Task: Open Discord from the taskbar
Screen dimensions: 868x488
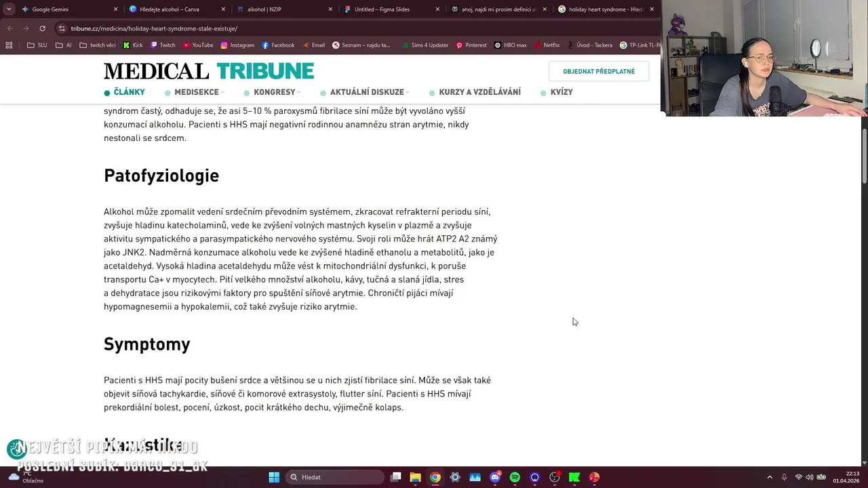Action: tap(495, 477)
